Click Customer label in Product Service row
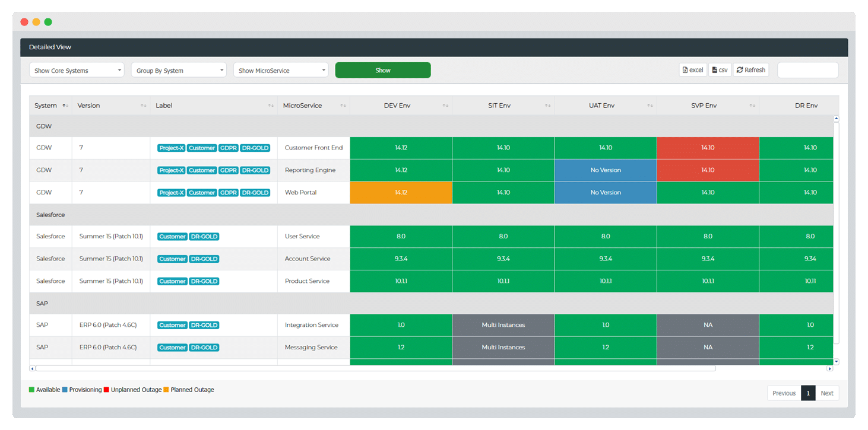The width and height of the screenshot is (868, 430). 172,281
